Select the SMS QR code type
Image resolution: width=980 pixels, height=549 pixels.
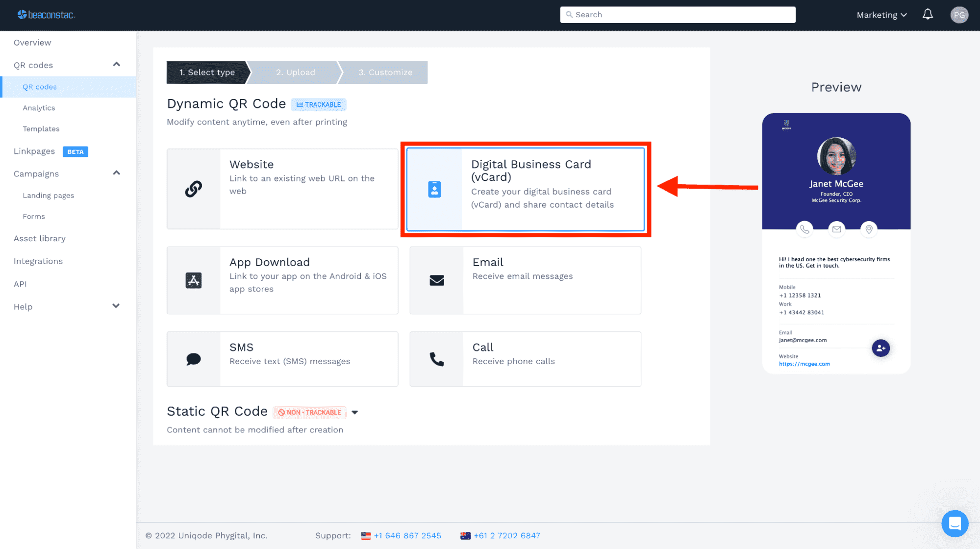point(283,358)
